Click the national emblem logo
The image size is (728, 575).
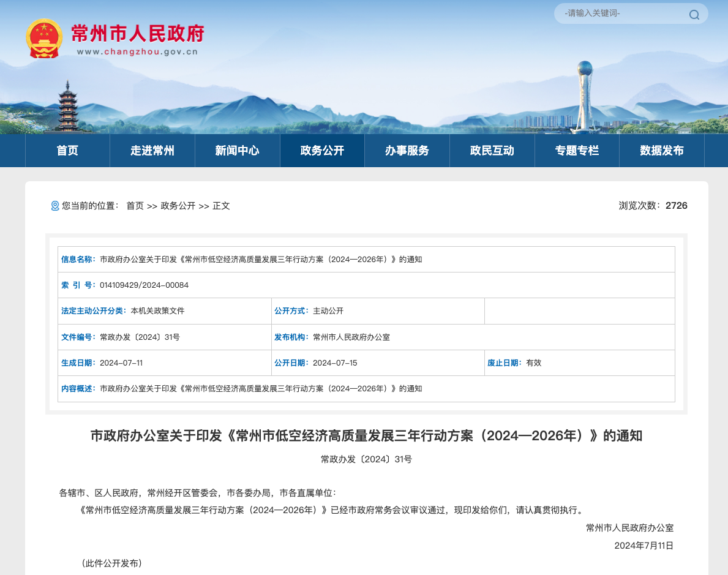point(44,39)
